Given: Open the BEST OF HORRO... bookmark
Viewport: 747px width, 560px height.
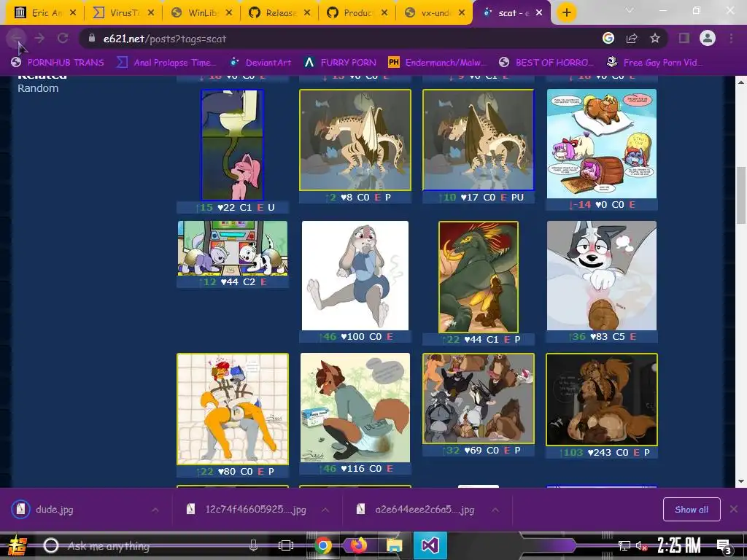Looking at the screenshot, I should tap(546, 63).
